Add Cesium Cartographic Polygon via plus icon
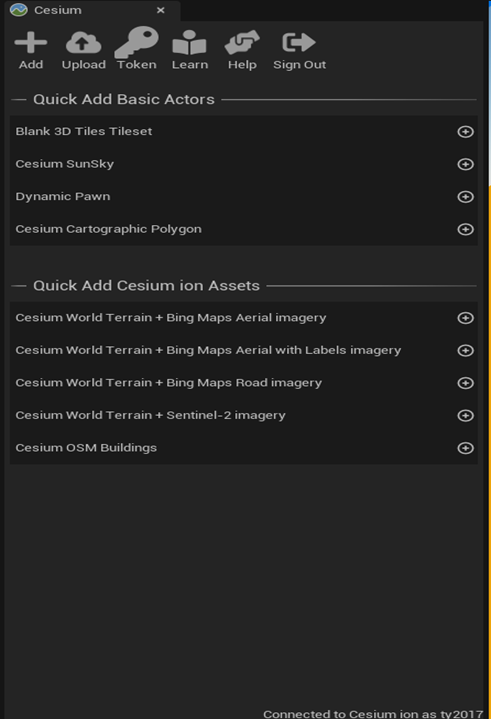The height and width of the screenshot is (719, 491). [x=465, y=229]
